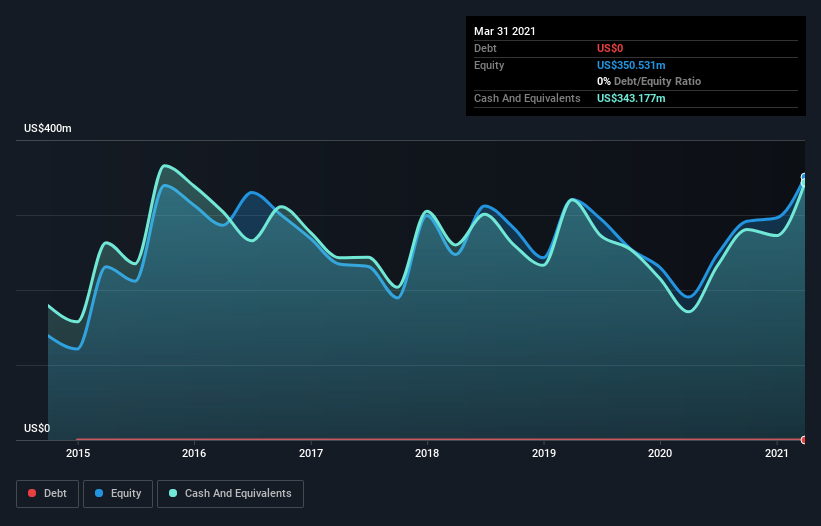The image size is (821, 526).
Task: Select the 2018 axis label
Action: coord(427,453)
